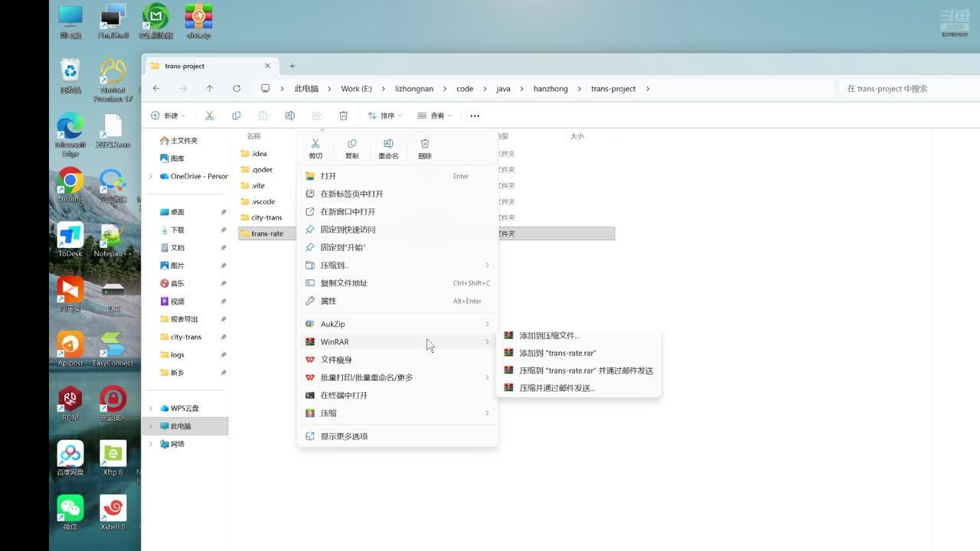This screenshot has height=551, width=980.
Task: Click the Refresh button in navigation bar
Action: coord(237,89)
